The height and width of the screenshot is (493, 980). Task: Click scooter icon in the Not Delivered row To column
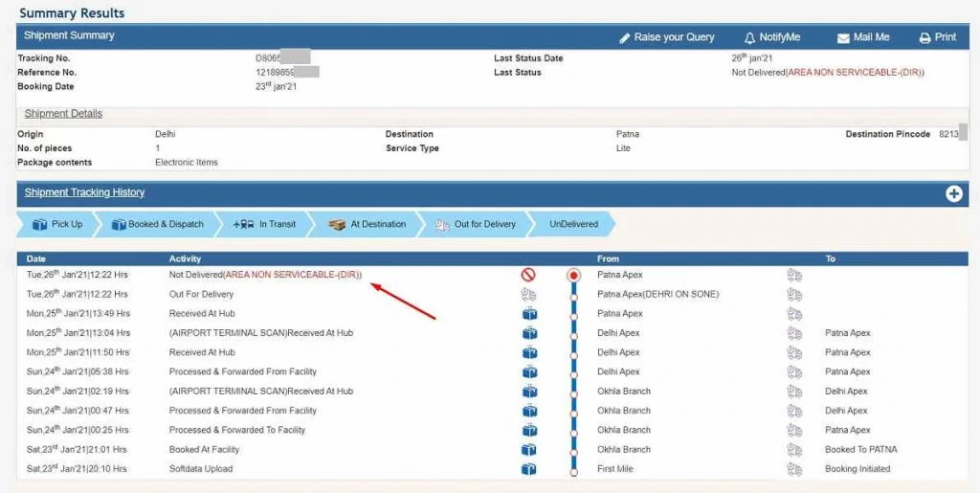coord(794,275)
